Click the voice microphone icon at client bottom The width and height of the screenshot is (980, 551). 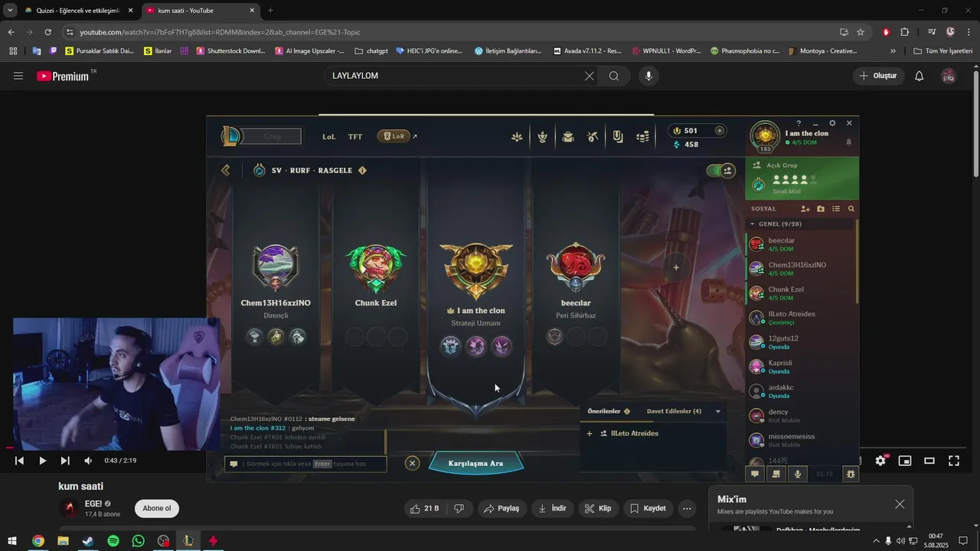coord(798,474)
